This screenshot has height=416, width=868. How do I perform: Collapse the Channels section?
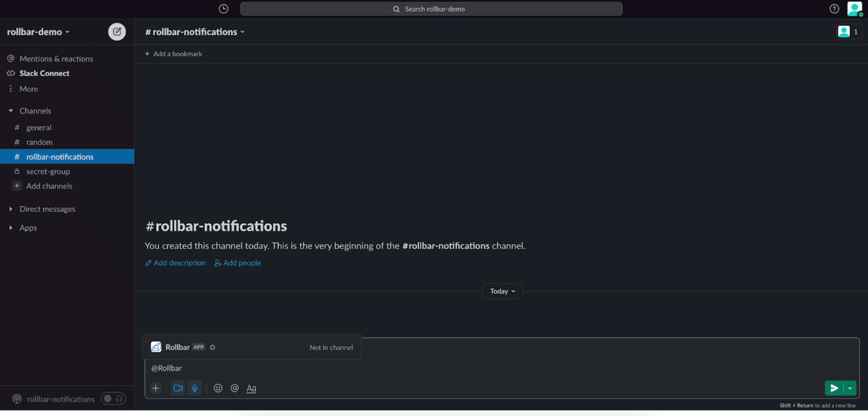(11, 111)
